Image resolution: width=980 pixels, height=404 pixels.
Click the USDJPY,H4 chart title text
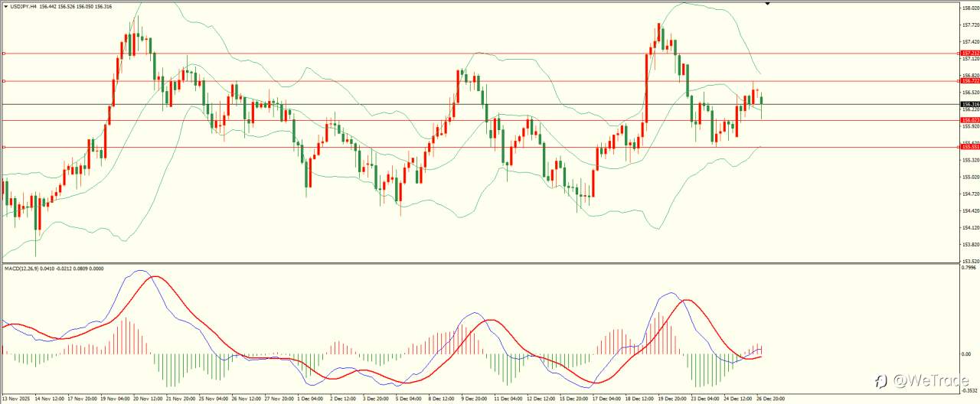24,6
